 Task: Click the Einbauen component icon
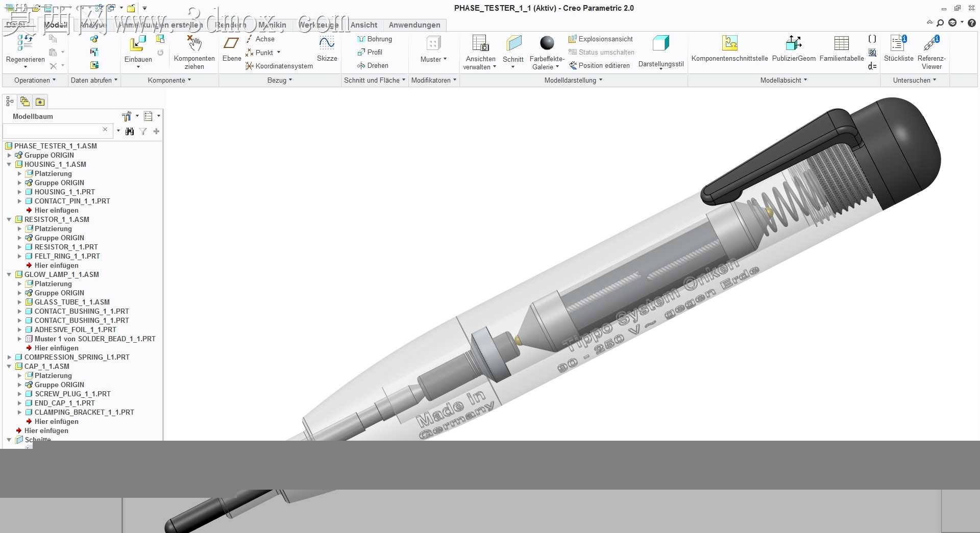(137, 43)
